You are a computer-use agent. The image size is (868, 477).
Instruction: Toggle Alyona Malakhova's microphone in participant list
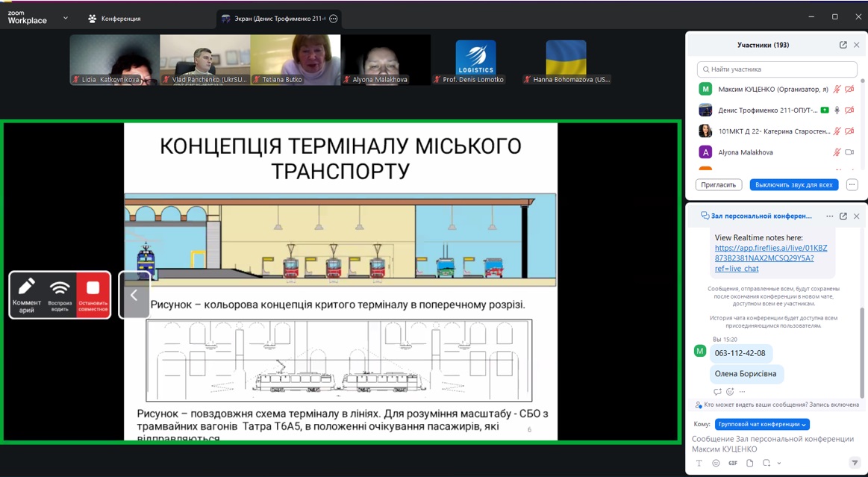pyautogui.click(x=837, y=152)
